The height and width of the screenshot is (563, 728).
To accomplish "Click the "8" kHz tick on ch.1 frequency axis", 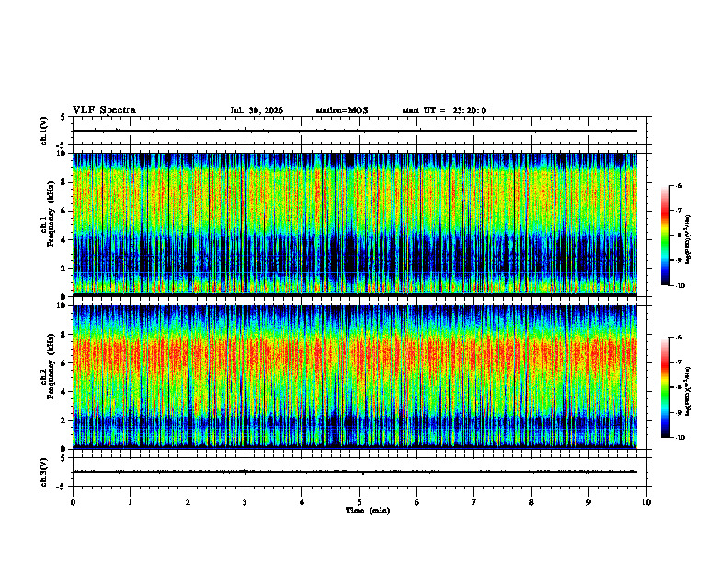I will tap(64, 182).
